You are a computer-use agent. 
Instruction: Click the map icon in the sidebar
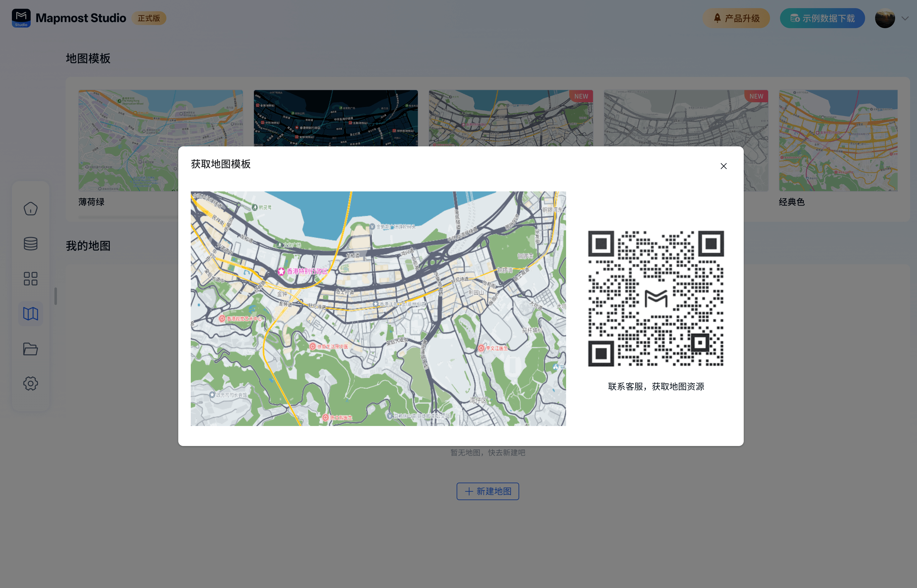[31, 314]
